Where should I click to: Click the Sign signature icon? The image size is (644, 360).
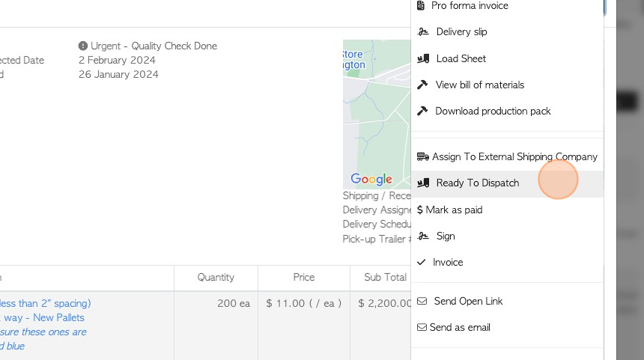tap(423, 236)
